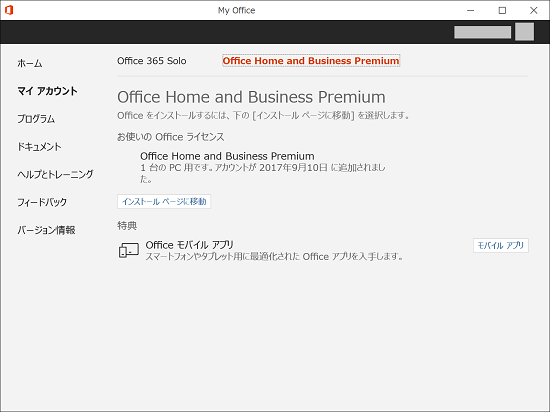This screenshot has width=550, height=412.
Task: Click the large Office Home and Business Premium heading
Action: coord(251,97)
